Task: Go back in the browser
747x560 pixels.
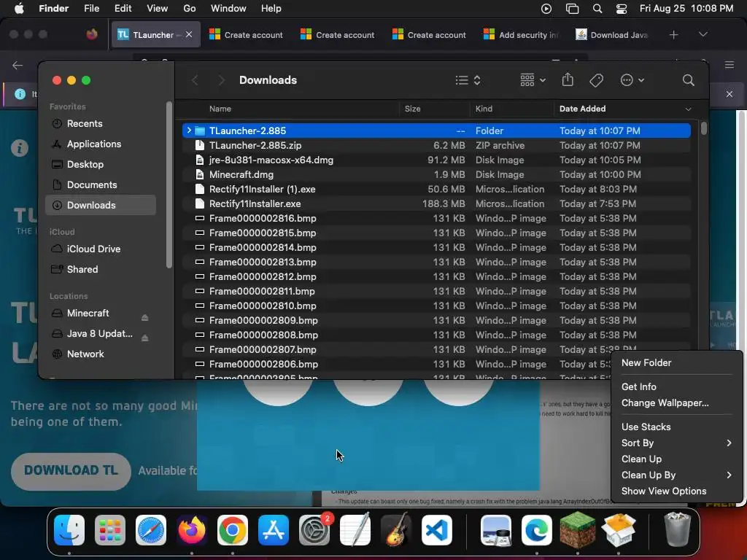Action: point(18,65)
